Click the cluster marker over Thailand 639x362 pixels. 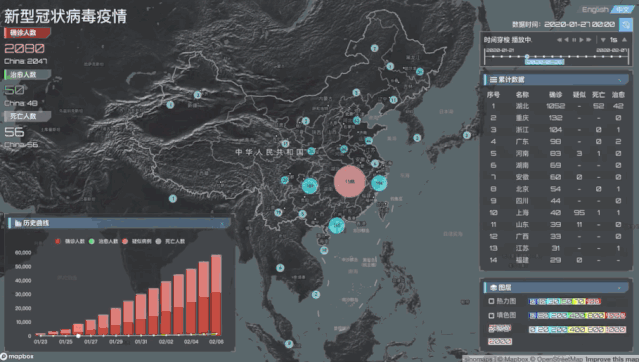pyautogui.click(x=280, y=268)
